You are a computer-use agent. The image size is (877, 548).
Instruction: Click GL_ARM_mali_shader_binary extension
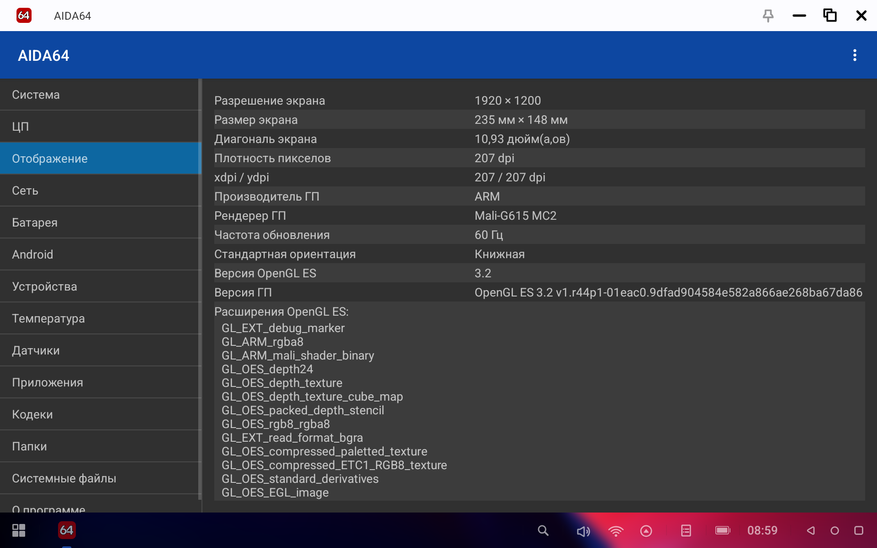click(x=298, y=356)
